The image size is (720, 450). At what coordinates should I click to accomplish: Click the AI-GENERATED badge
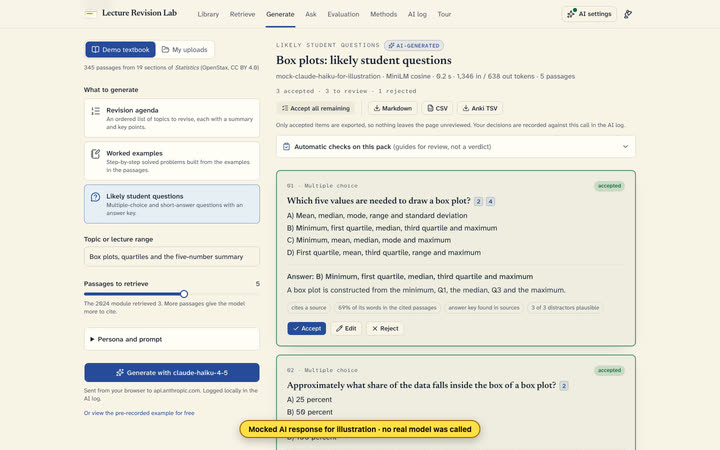click(x=414, y=45)
